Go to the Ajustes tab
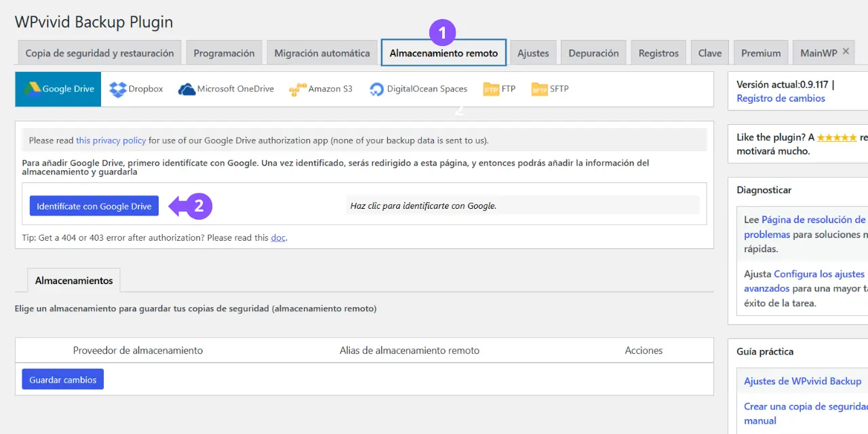 pos(533,53)
